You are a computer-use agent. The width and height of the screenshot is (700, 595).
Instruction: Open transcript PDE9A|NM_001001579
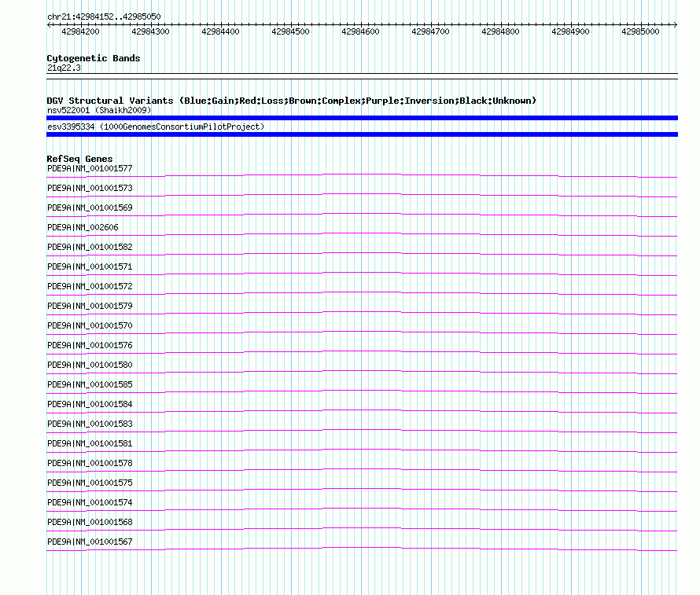(x=90, y=306)
